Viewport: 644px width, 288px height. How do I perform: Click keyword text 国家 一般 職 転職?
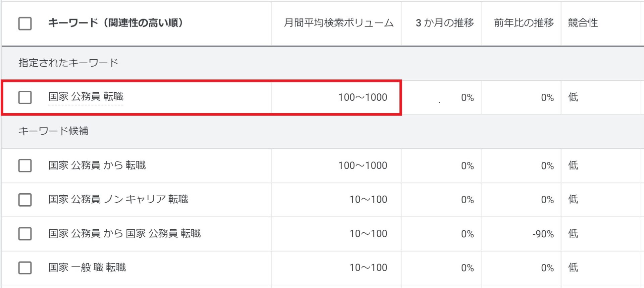coord(87,268)
